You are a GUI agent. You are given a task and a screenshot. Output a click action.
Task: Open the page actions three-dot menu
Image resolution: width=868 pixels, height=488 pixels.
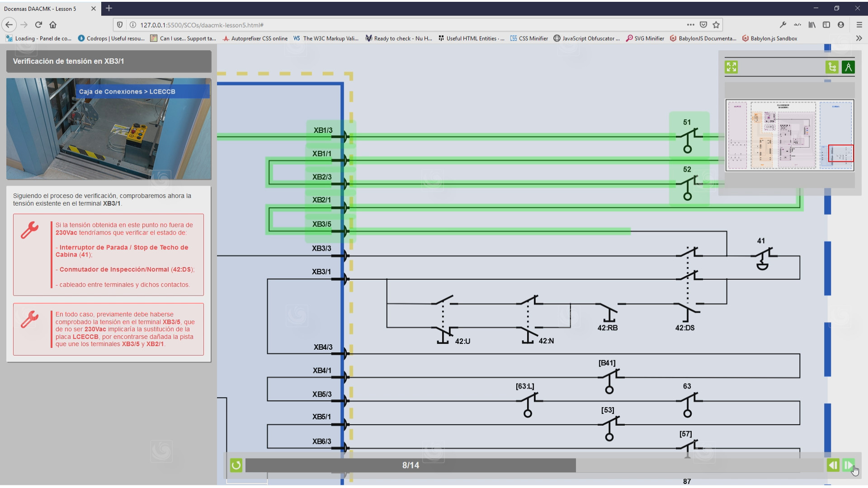coord(690,25)
